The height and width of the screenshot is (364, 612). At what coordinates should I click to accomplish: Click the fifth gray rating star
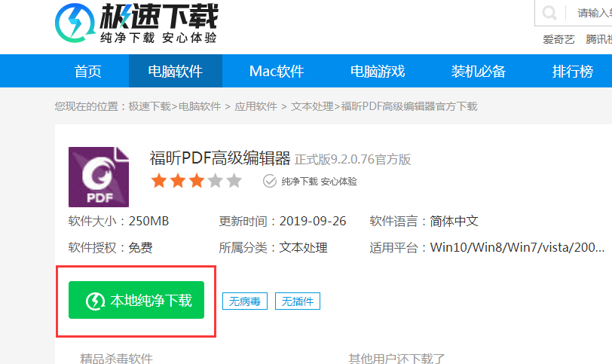pyautogui.click(x=234, y=181)
